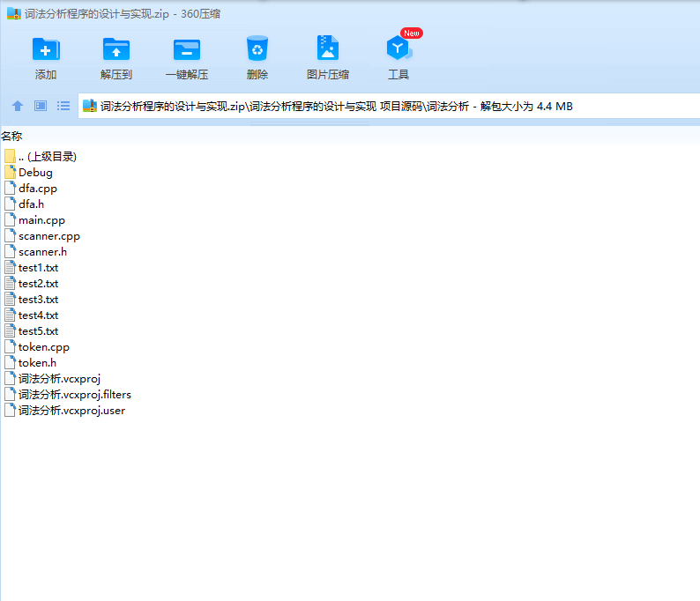The image size is (700, 601).
Task: Select the file test1.txt
Action: pos(31,268)
